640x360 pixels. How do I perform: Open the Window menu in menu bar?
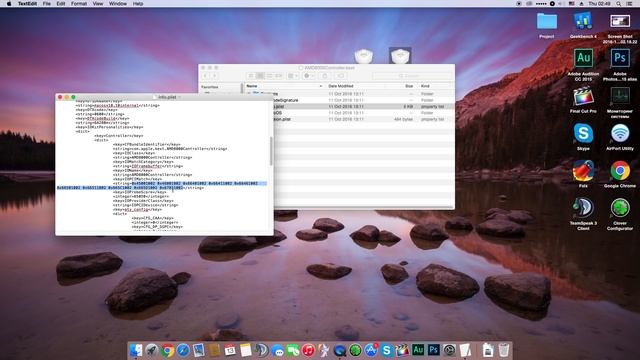pyautogui.click(x=118, y=4)
